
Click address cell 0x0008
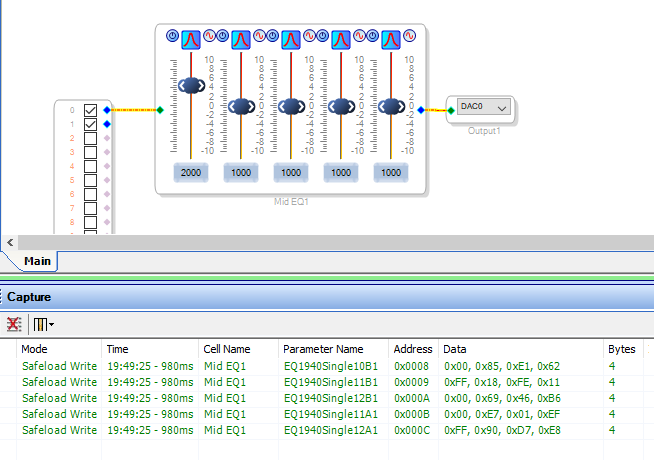(x=411, y=366)
